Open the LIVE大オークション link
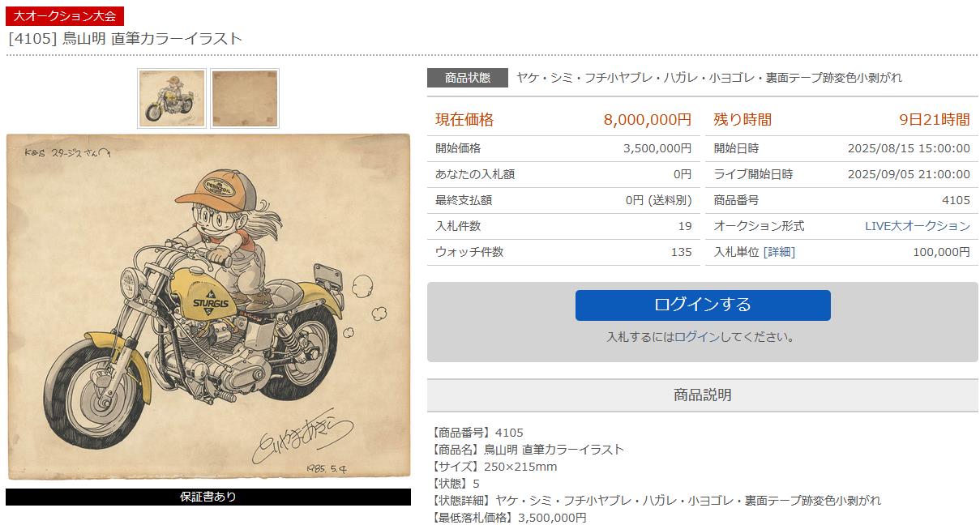 (918, 226)
